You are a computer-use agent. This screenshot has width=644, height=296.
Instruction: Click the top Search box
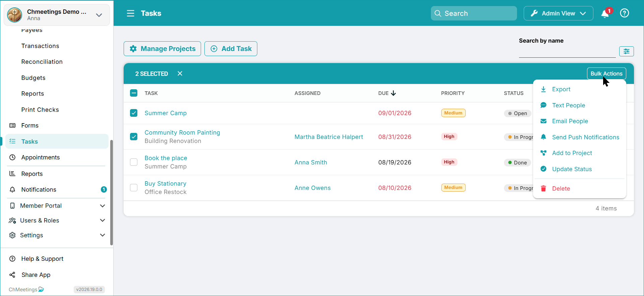(x=474, y=13)
